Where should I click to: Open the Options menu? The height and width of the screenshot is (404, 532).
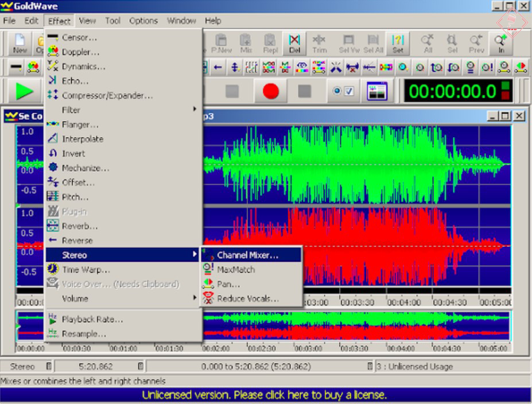pos(142,21)
